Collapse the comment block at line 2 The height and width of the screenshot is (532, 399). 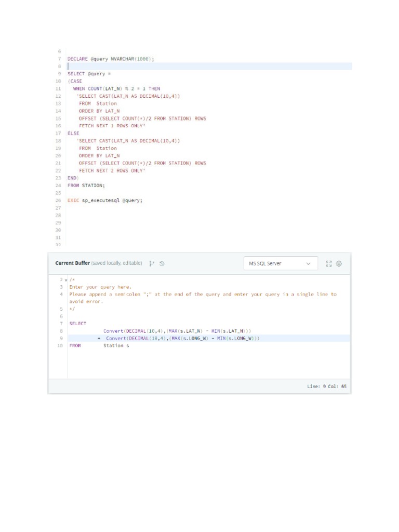point(66,280)
